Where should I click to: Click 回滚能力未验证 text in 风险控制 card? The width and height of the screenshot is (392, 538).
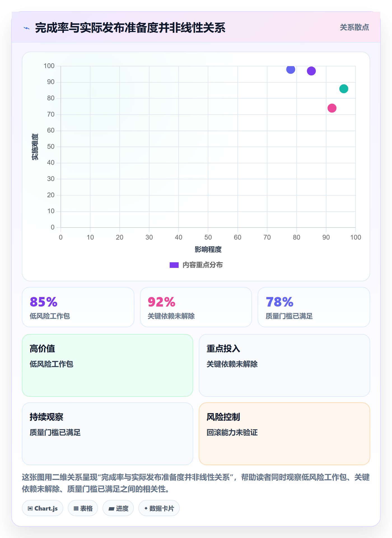pyautogui.click(x=232, y=432)
